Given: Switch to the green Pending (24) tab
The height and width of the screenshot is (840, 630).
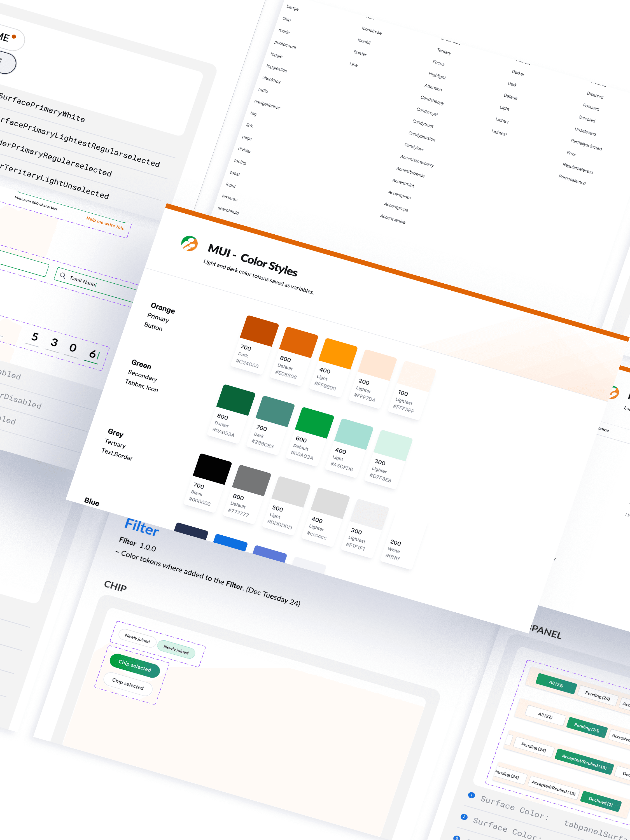Looking at the screenshot, I should (x=587, y=727).
